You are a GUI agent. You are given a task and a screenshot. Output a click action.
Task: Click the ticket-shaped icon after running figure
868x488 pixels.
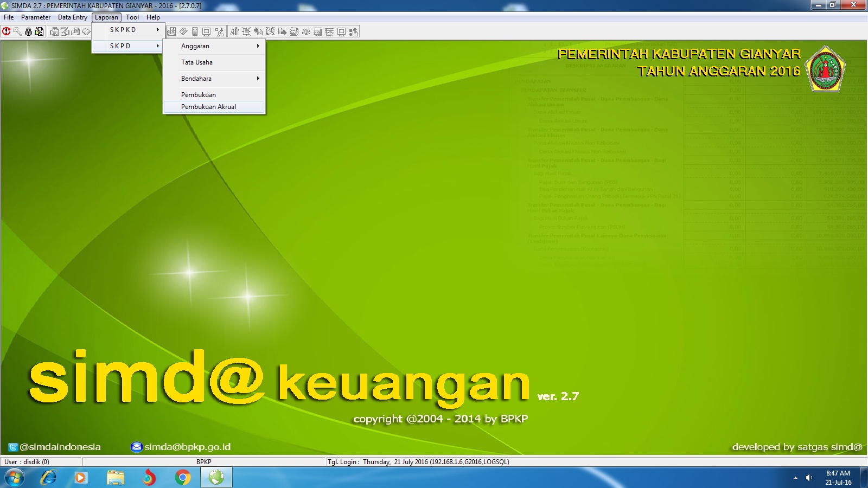[x=183, y=31]
